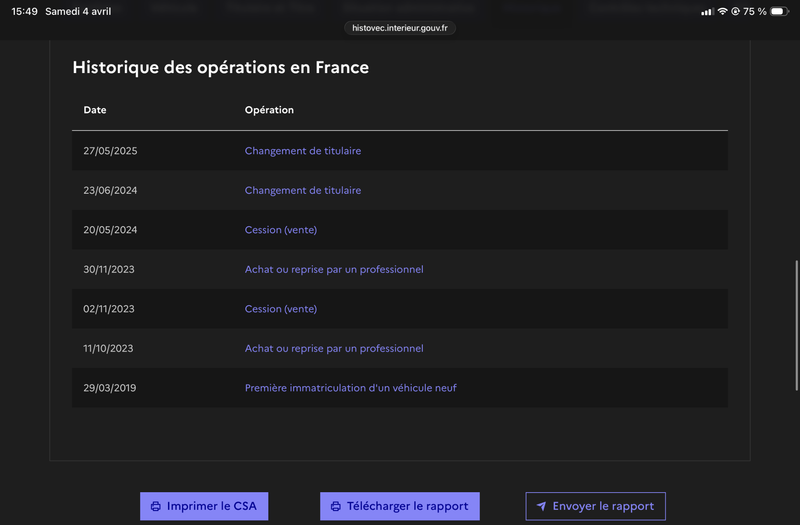Tap the Wi-Fi status icon

pyautogui.click(x=722, y=12)
